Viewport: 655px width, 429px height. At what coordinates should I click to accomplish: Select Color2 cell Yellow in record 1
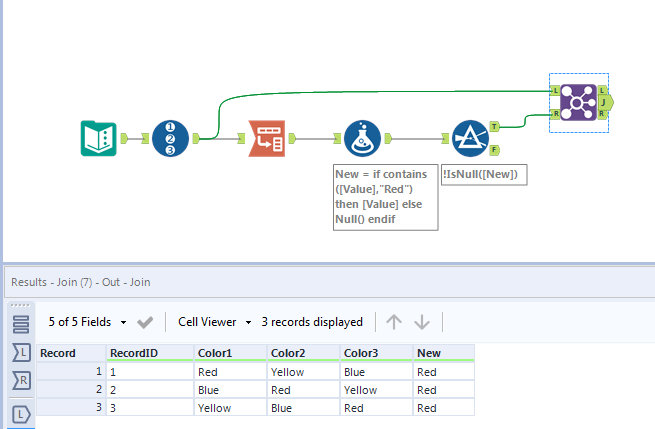303,372
